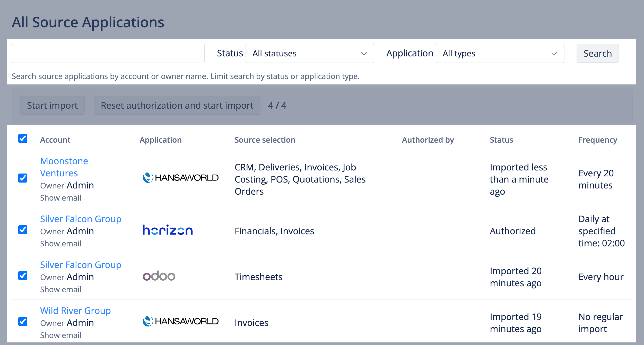Viewport: 644px width, 345px height.
Task: Click the Authorized by column header
Action: coord(428,140)
